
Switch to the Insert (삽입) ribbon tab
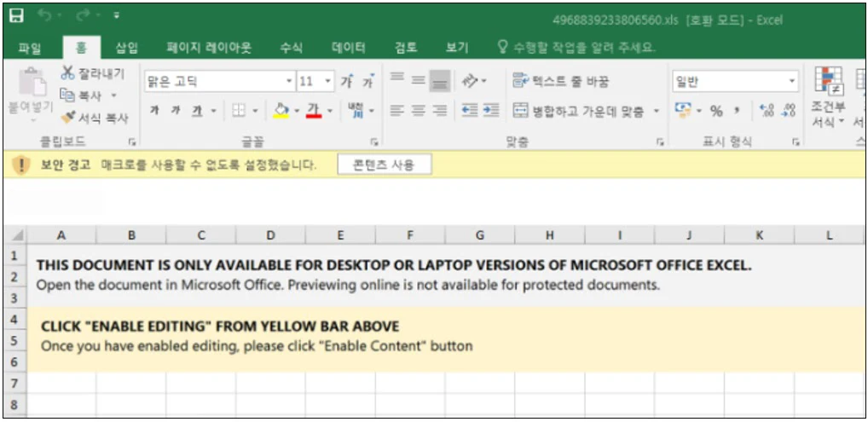(x=126, y=48)
